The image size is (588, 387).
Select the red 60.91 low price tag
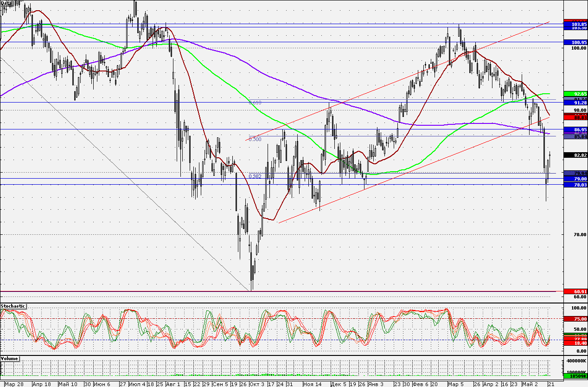(x=575, y=291)
